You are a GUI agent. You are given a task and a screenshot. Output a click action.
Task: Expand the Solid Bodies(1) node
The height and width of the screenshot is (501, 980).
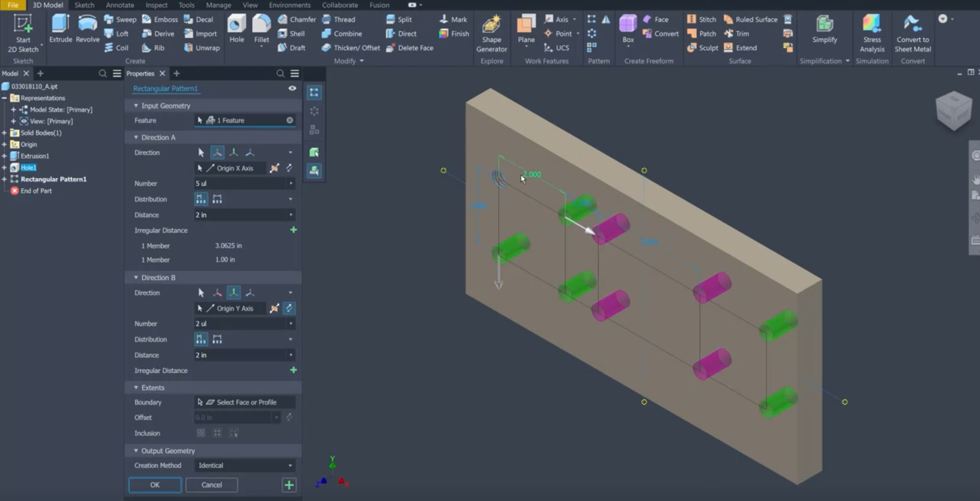4,133
